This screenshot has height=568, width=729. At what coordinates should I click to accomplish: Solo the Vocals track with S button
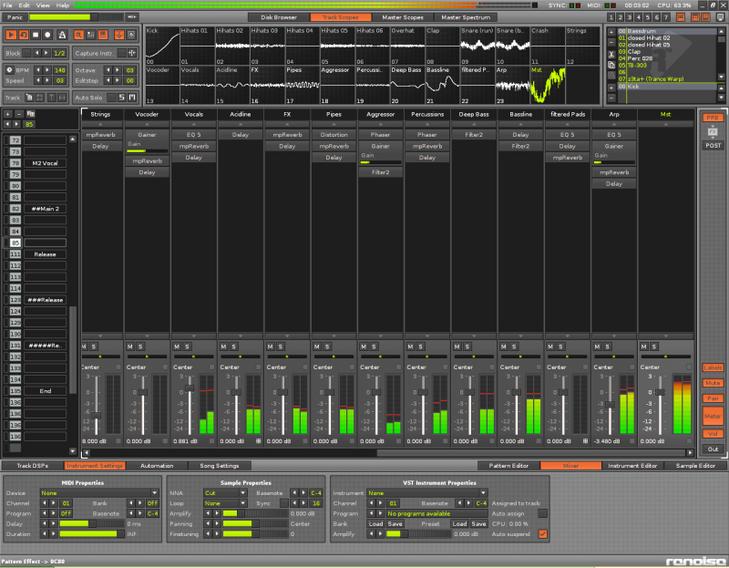[x=188, y=346]
